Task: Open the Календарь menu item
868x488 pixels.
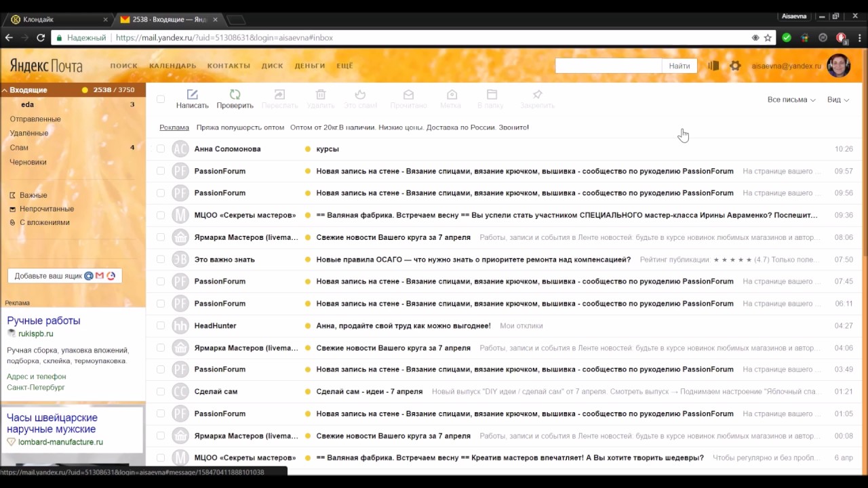Action: (x=172, y=66)
